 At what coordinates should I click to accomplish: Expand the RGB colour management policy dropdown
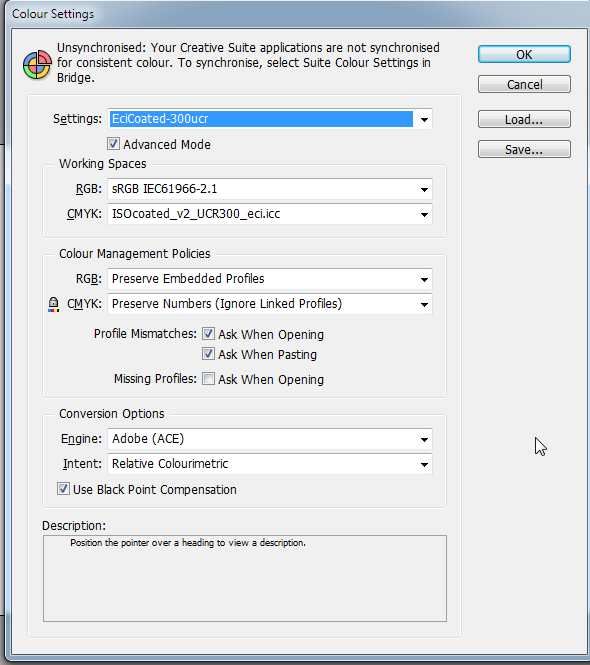[270, 279]
